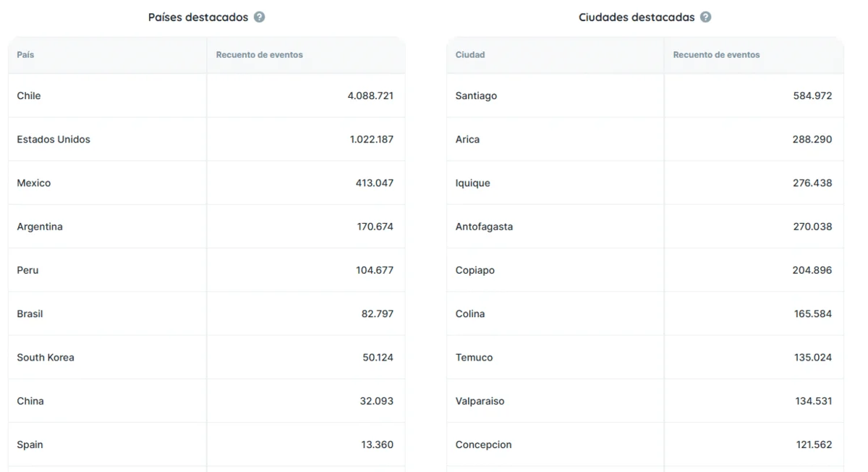Open help tooltip for Ciudades destacadas

coord(705,17)
